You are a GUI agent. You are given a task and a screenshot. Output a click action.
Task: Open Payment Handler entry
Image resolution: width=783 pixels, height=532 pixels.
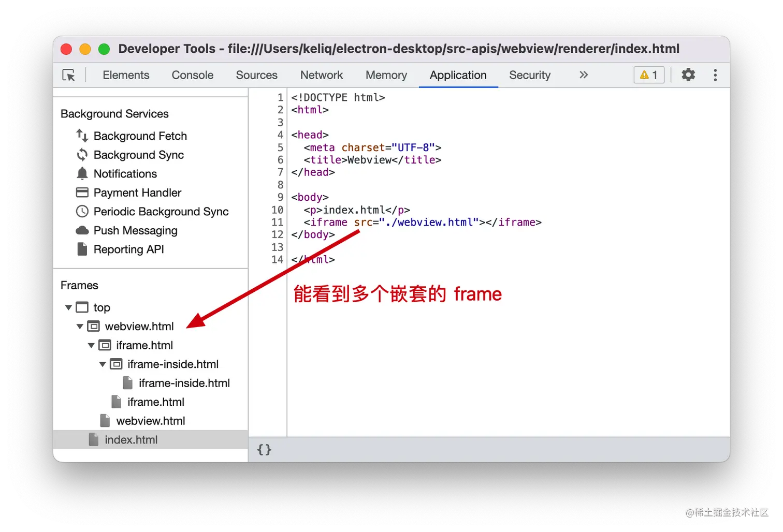click(x=138, y=193)
